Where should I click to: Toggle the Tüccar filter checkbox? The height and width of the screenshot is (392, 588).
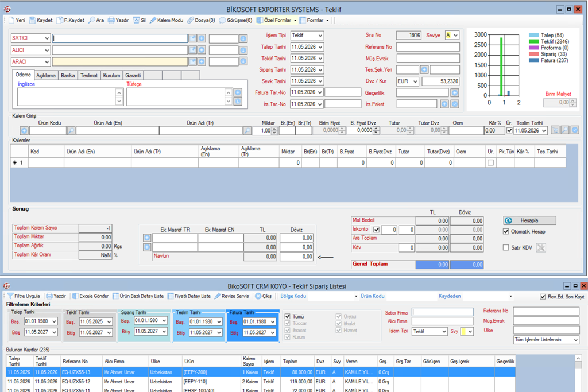[288, 323]
